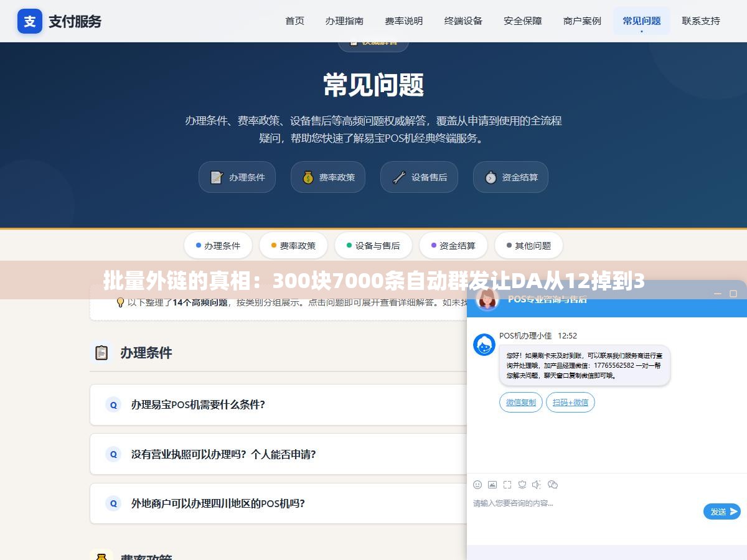Send the message with 发送 button
747x560 pixels.
coord(722,511)
